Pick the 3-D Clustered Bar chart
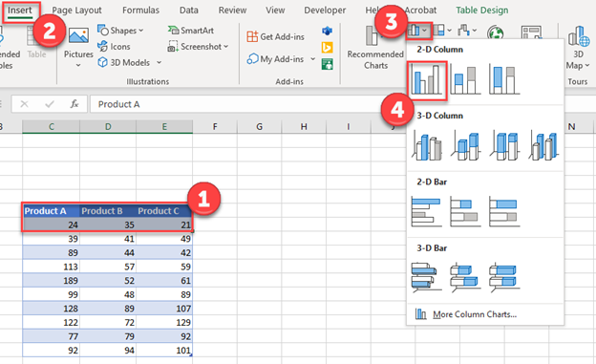Screen dimensions: 596x364 pos(427,278)
